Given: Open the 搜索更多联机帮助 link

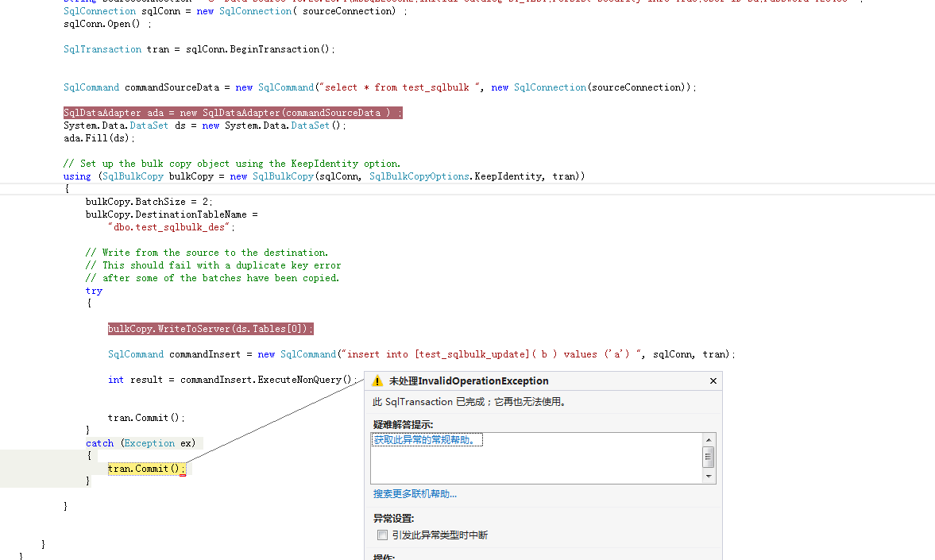Looking at the screenshot, I should [x=415, y=494].
